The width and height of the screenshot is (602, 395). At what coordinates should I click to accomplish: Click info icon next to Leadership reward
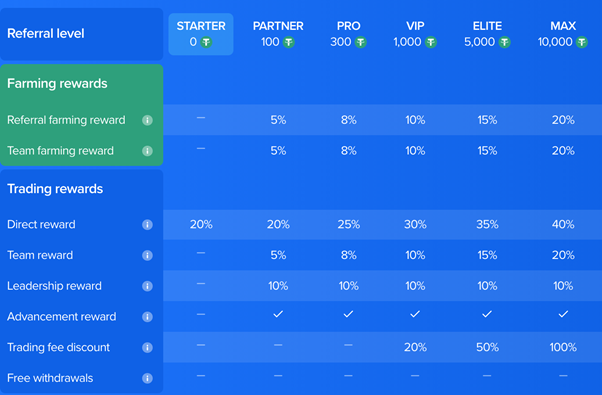[x=147, y=286]
